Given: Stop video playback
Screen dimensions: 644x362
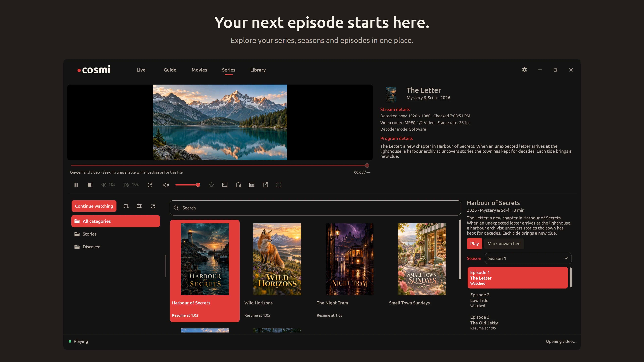Looking at the screenshot, I should (x=90, y=185).
